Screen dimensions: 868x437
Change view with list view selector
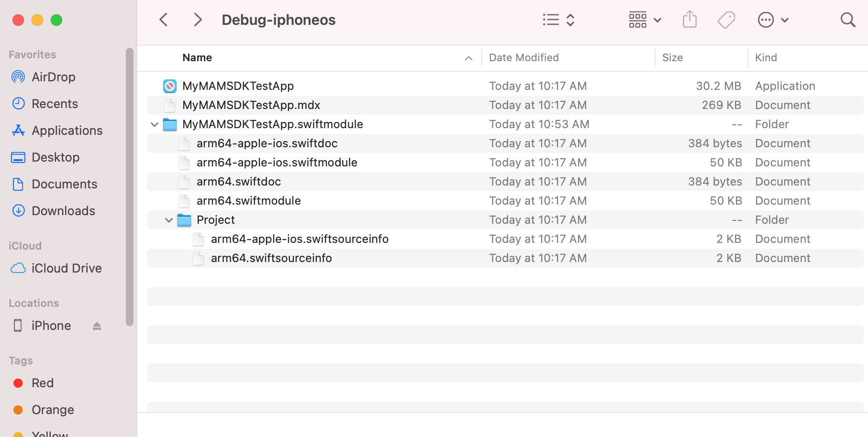coord(558,20)
